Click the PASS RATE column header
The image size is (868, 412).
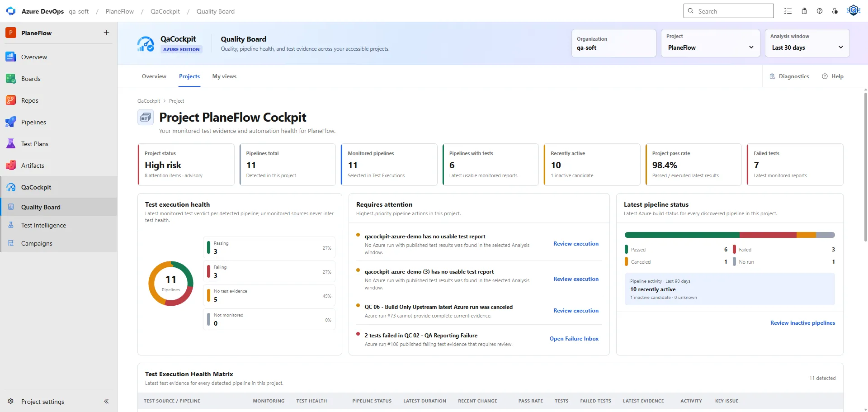pos(530,401)
